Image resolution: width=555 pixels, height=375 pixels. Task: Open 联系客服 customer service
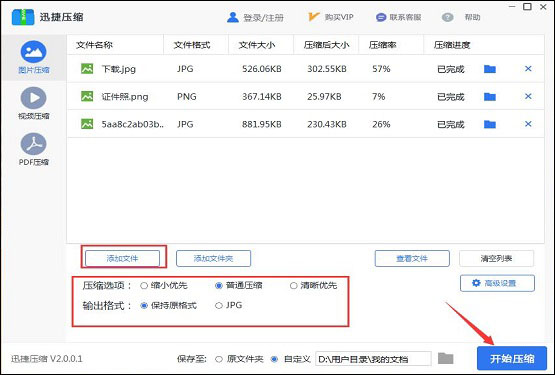pos(405,17)
